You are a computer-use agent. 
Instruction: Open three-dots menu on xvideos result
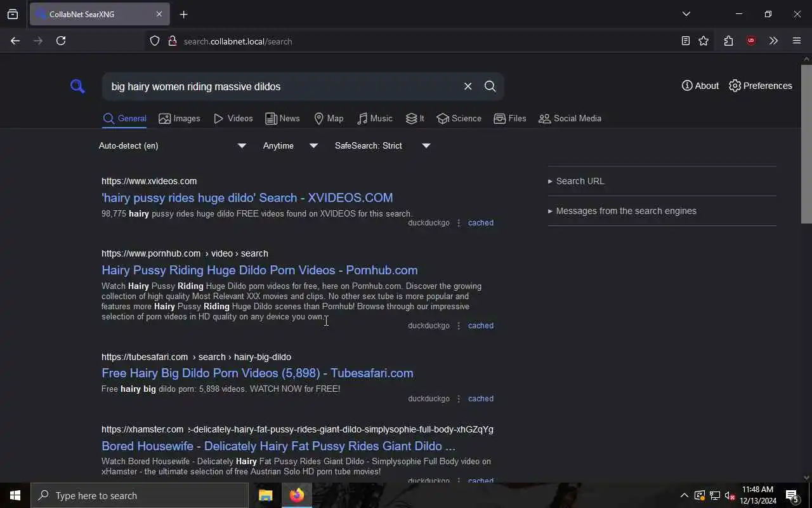[x=459, y=223]
